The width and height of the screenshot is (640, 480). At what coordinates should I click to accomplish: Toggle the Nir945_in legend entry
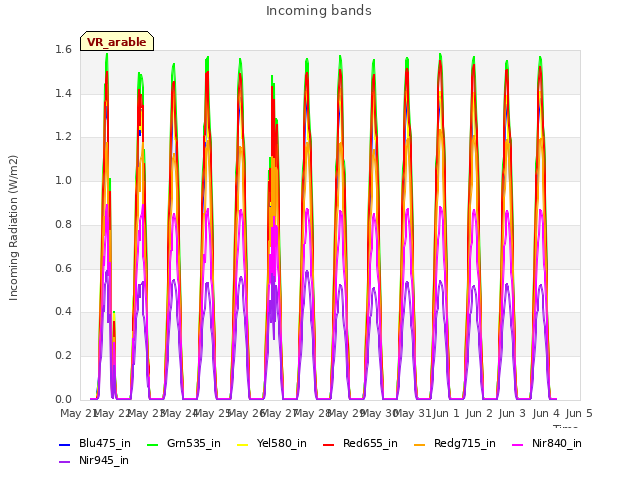coord(94,460)
